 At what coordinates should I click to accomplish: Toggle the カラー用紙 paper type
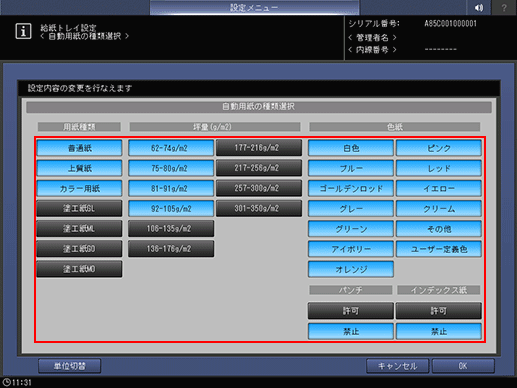point(79,188)
